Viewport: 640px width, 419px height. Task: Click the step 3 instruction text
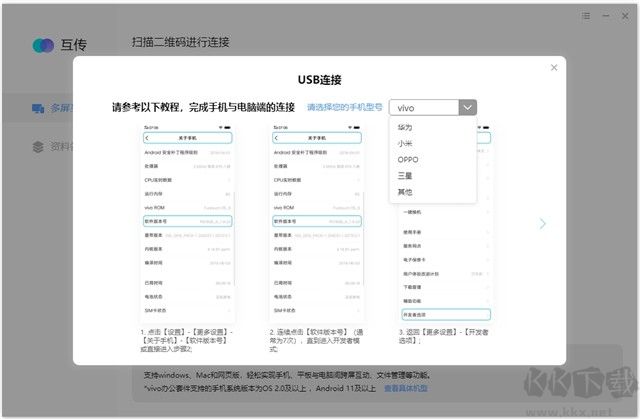pyautogui.click(x=444, y=336)
